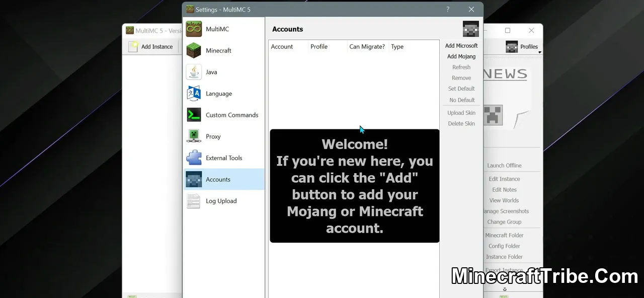Open Java settings via coffee cup icon
This screenshot has width=644, height=298.
coord(194,72)
